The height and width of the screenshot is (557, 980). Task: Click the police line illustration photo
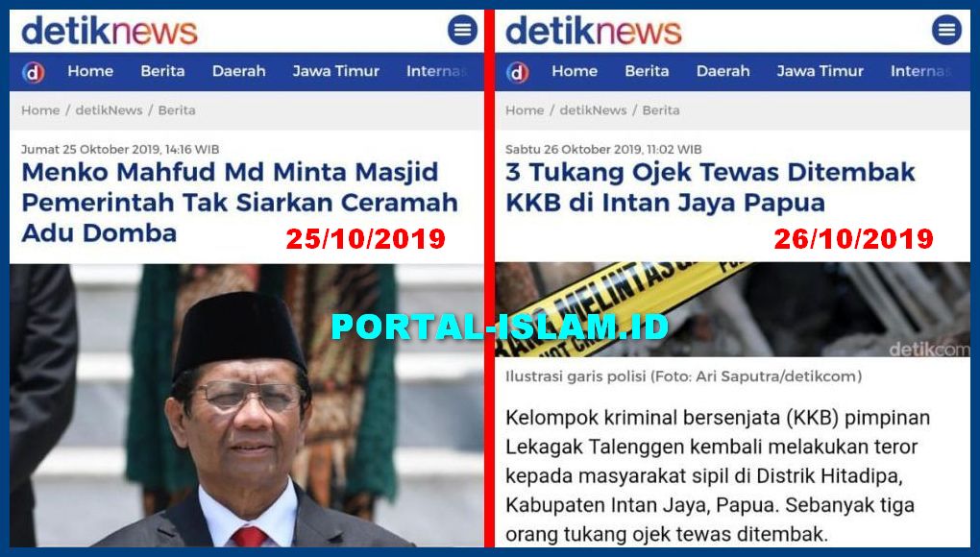pyautogui.click(x=732, y=310)
